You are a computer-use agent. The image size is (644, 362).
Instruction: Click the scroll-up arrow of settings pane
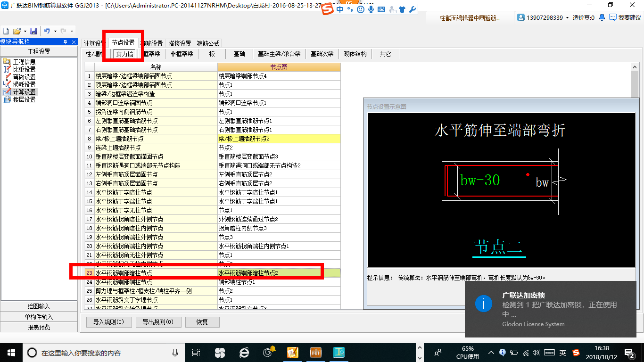[x=635, y=67]
